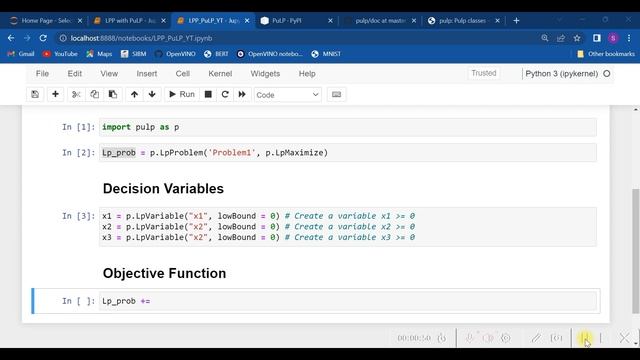640x360 pixels.
Task: Select the LpProblem code cell
Action: tap(348, 153)
